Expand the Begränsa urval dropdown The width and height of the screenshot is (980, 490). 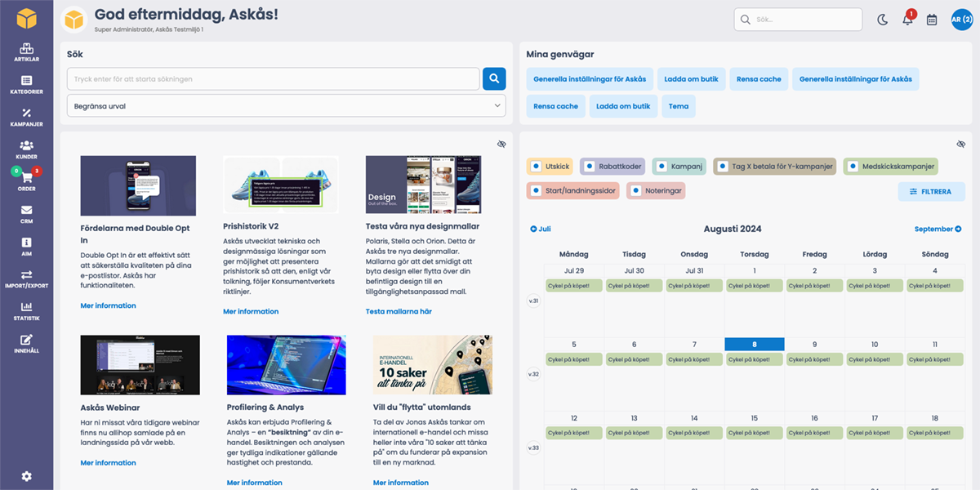point(287,105)
